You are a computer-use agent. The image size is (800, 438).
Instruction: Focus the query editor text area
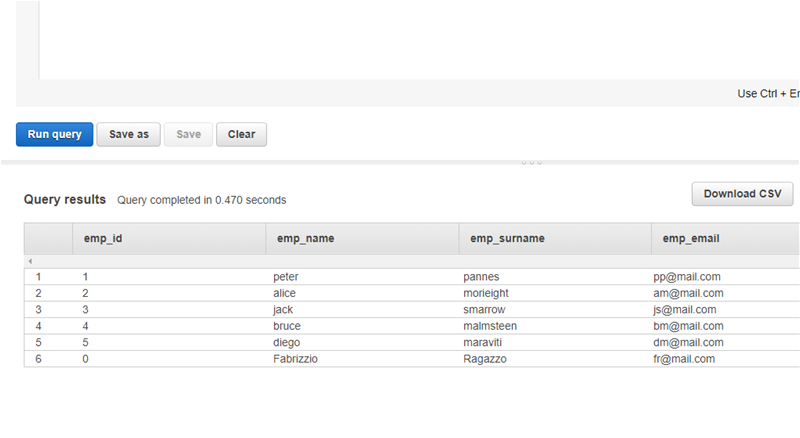click(400, 40)
